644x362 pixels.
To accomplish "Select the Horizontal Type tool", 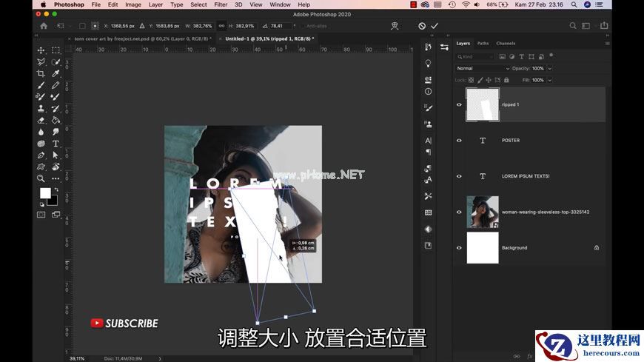I will pyautogui.click(x=56, y=144).
